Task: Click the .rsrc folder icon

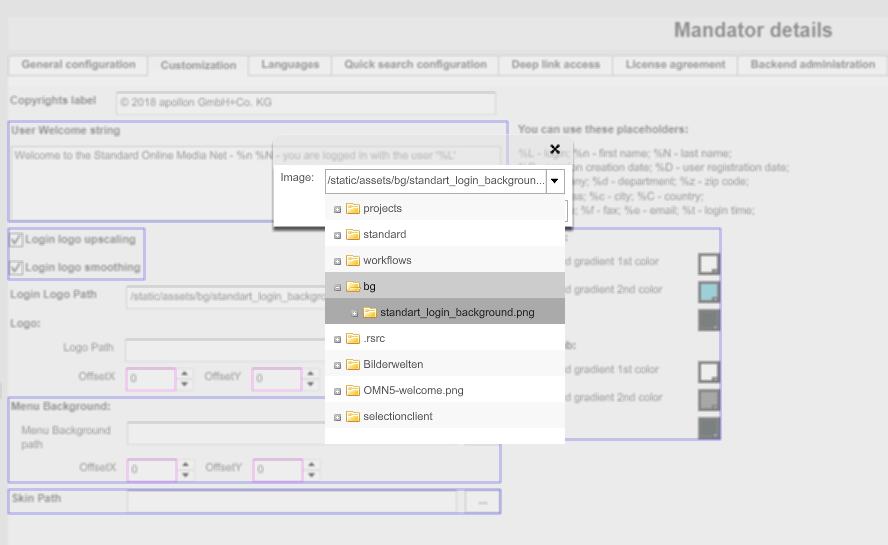Action: [x=353, y=339]
